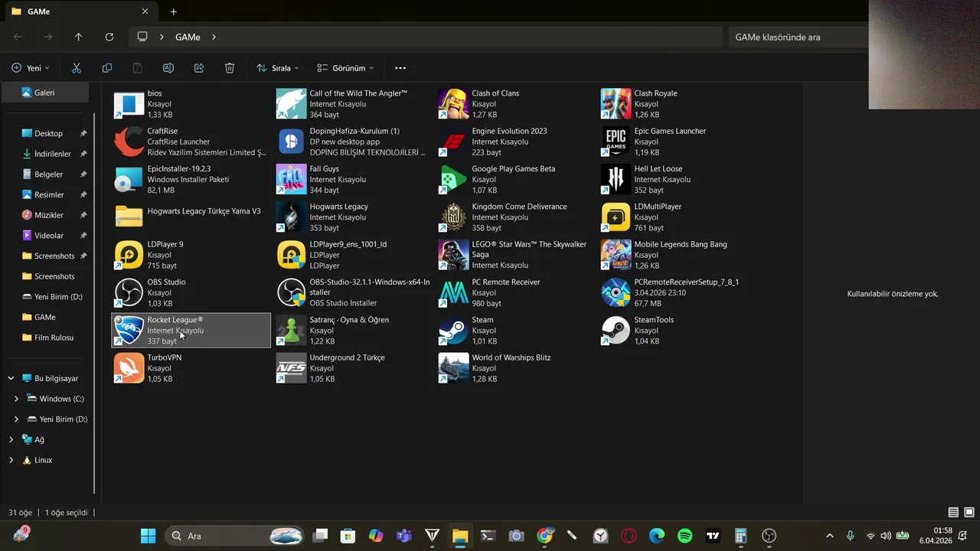This screenshot has width=980, height=551.
Task: Open Google Chrome from the taskbar
Action: pos(544,536)
